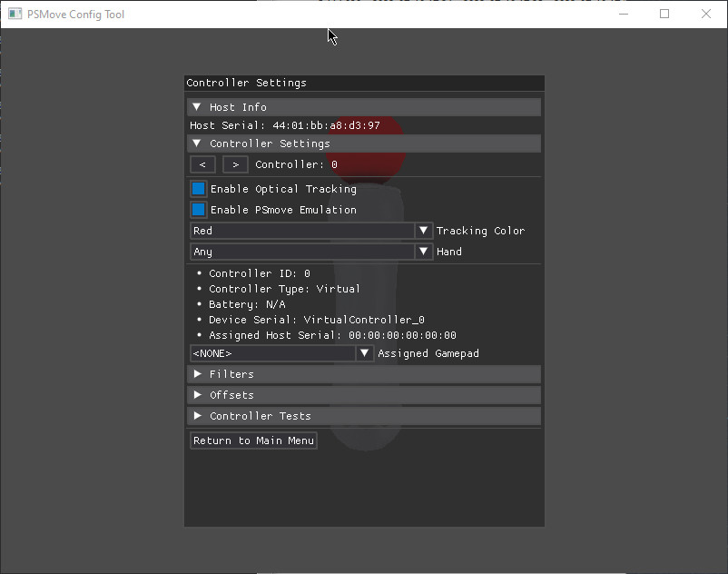Expand the Offsets section
The height and width of the screenshot is (574, 728).
pyautogui.click(x=364, y=395)
